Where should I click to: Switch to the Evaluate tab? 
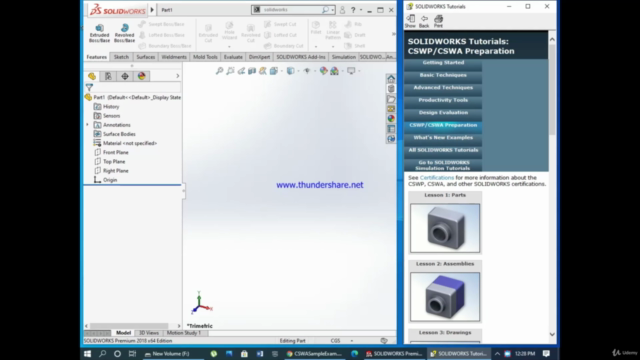pyautogui.click(x=233, y=57)
